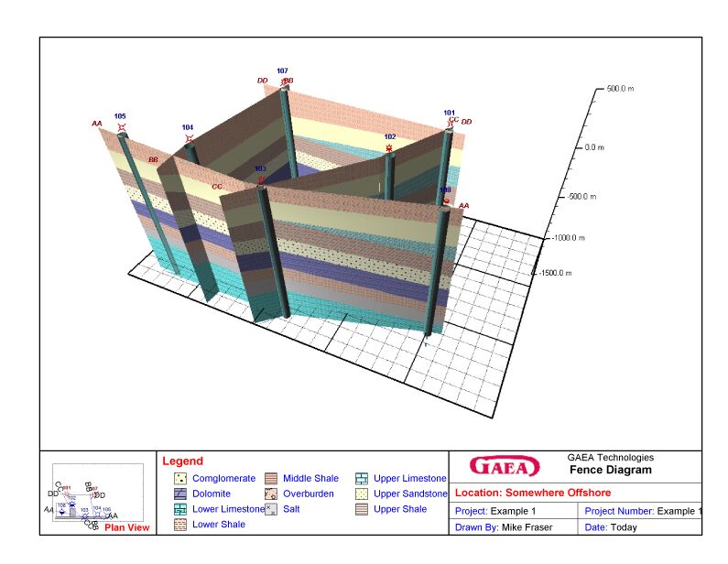The height and width of the screenshot is (564, 728).
Task: Click the Location: Somewhere Offshore field
Action: (x=533, y=493)
